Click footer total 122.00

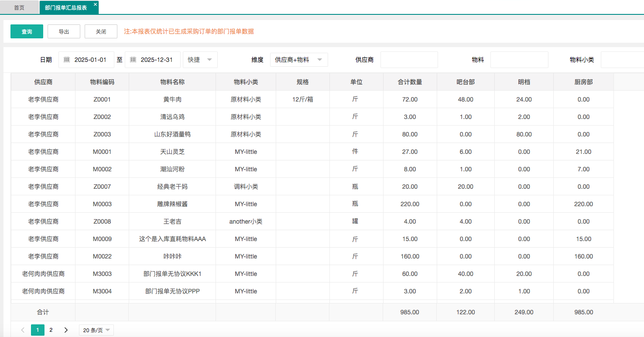coord(466,312)
